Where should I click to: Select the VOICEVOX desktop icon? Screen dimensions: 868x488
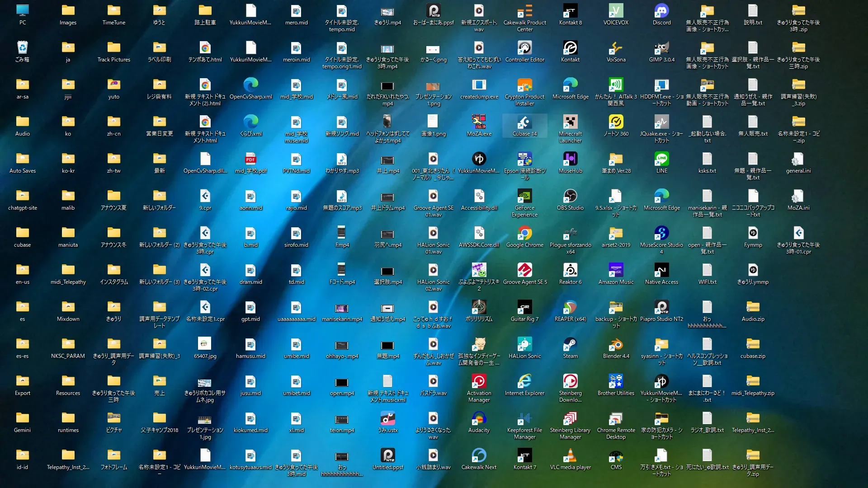pos(616,11)
